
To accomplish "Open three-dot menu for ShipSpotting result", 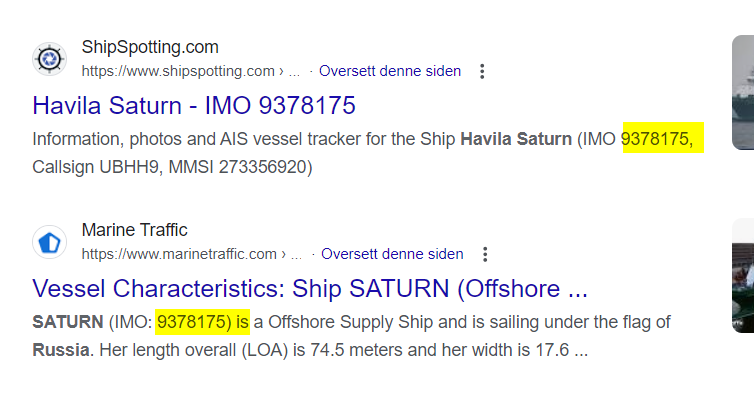I will pyautogui.click(x=482, y=71).
